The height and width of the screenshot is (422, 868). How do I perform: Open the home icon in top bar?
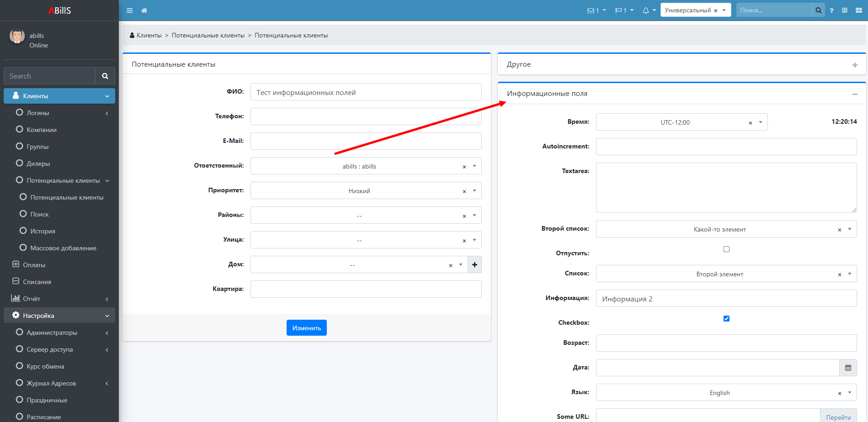(144, 11)
